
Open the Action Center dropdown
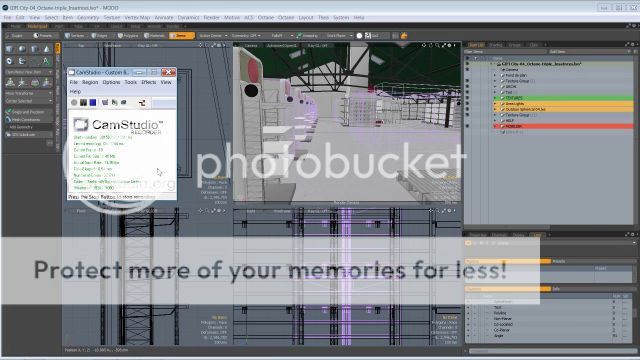coord(213,36)
